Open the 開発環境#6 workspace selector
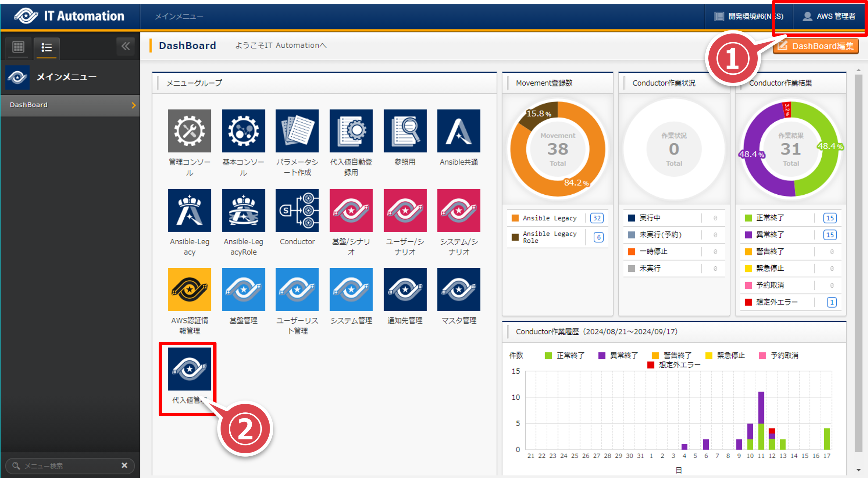The width and height of the screenshot is (868, 485). tap(749, 16)
